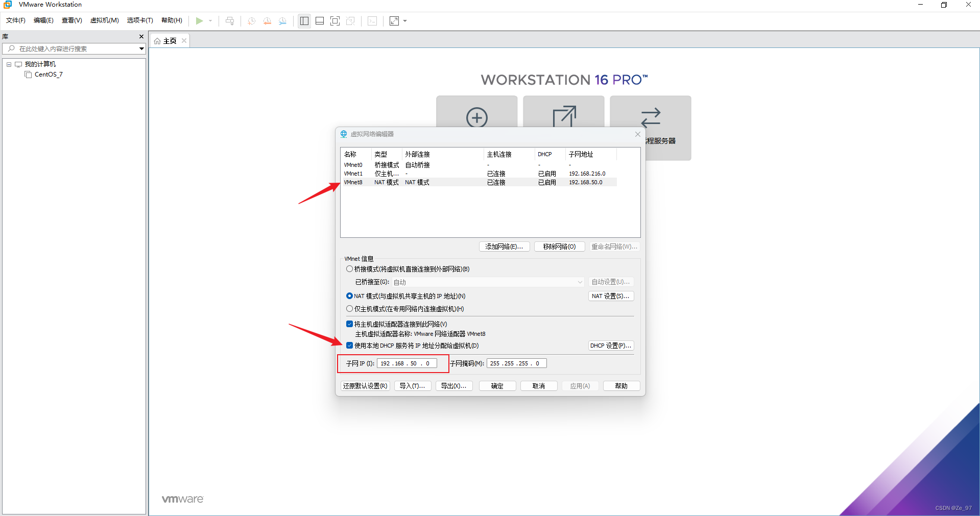The height and width of the screenshot is (516, 980).
Task: Click the 取消 button
Action: 539,386
